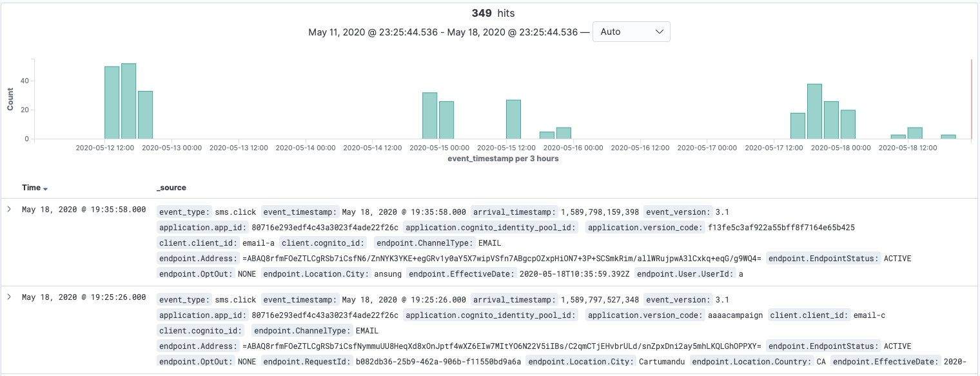Expand the 19:25:26 document row
Image resolution: width=980 pixels, height=376 pixels.
(10, 297)
